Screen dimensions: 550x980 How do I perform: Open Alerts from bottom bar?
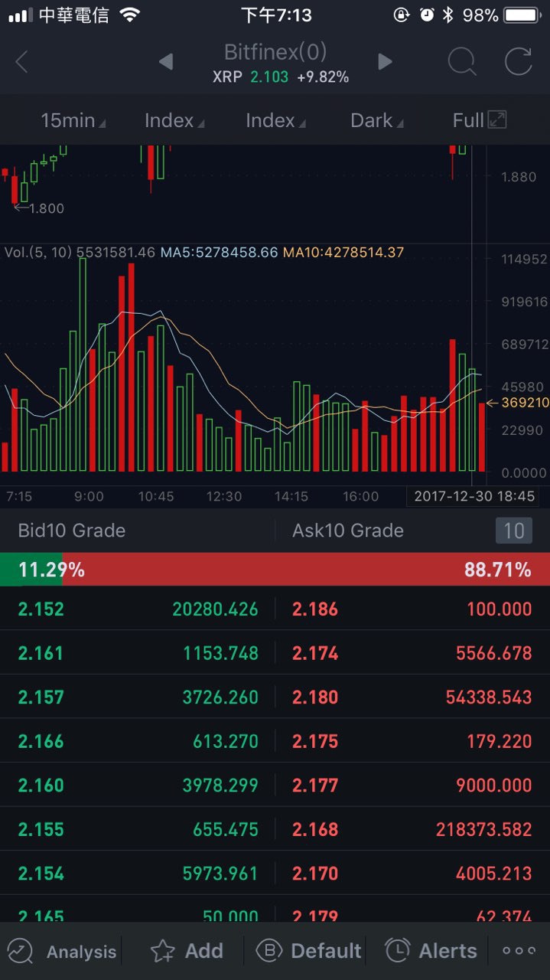(x=431, y=952)
